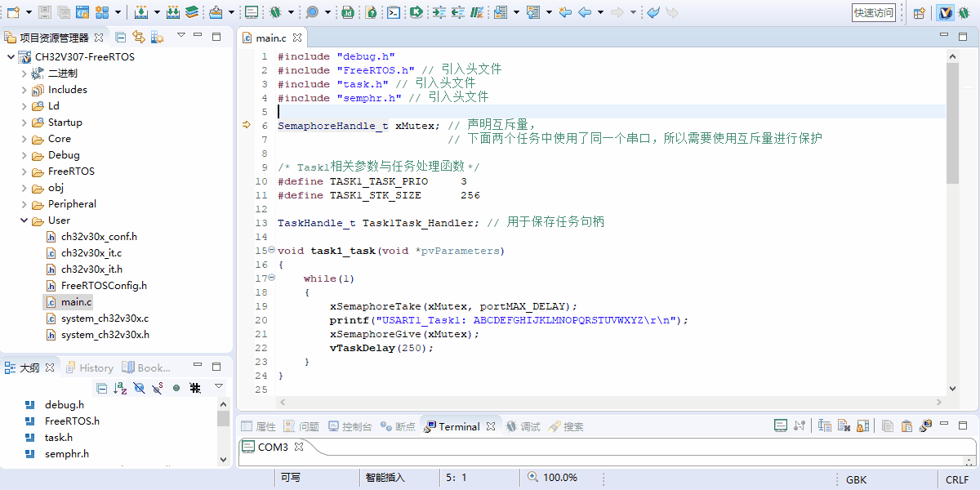This screenshot has width=980, height=490.
Task: Toggle Hide Fields in outline panel
Action: (x=139, y=388)
